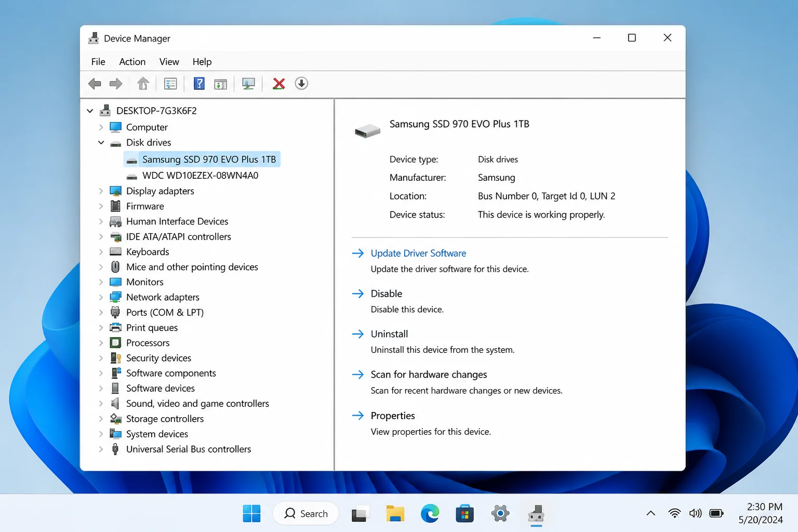Click 'Bus Number 0, Target Id 0, LUN 2' text
This screenshot has width=798, height=532.
[547, 196]
